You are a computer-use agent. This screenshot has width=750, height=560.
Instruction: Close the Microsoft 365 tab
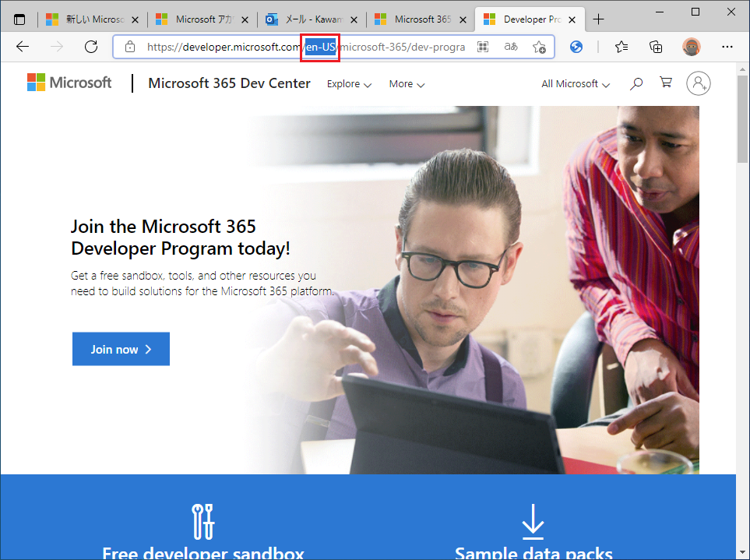(x=463, y=19)
